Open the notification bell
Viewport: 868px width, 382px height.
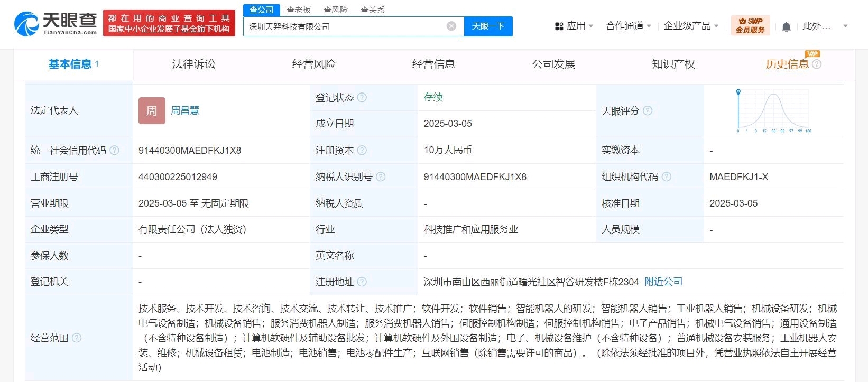click(x=786, y=27)
